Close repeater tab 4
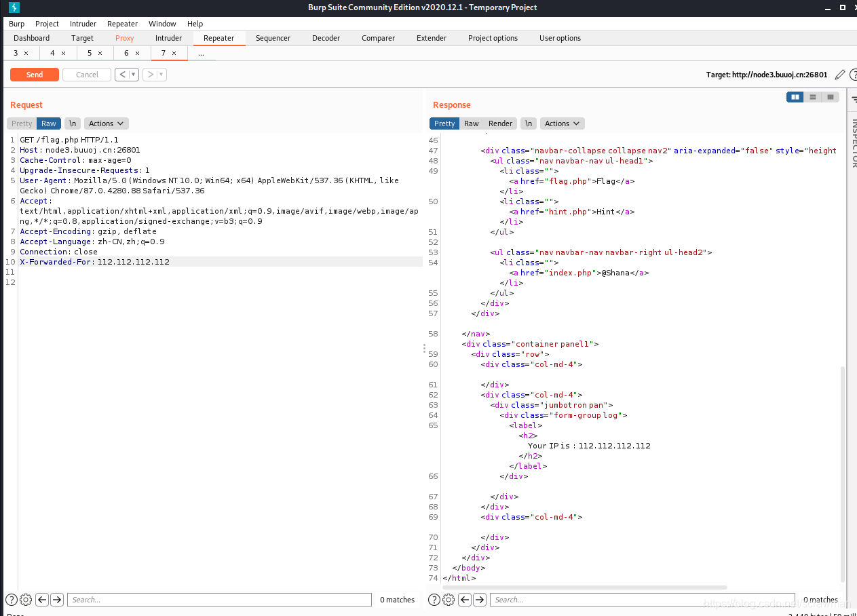Screen dimensions: 857x616 pyautogui.click(x=64, y=53)
